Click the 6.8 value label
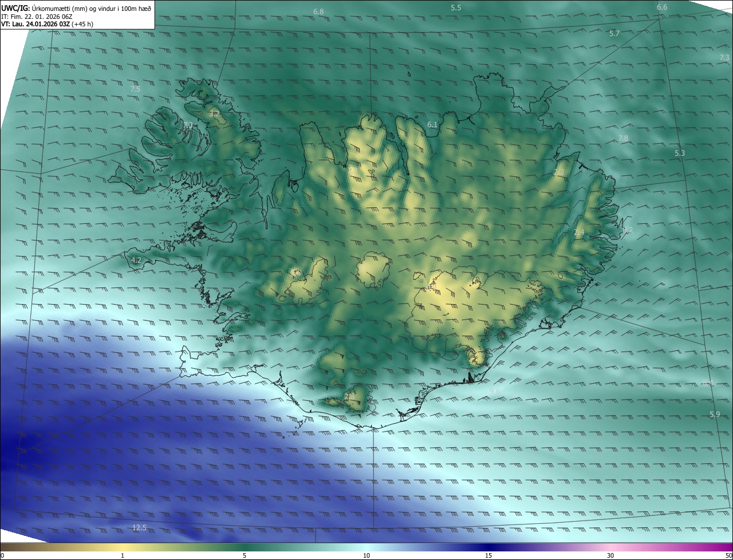Image resolution: width=733 pixels, height=560 pixels. click(318, 12)
